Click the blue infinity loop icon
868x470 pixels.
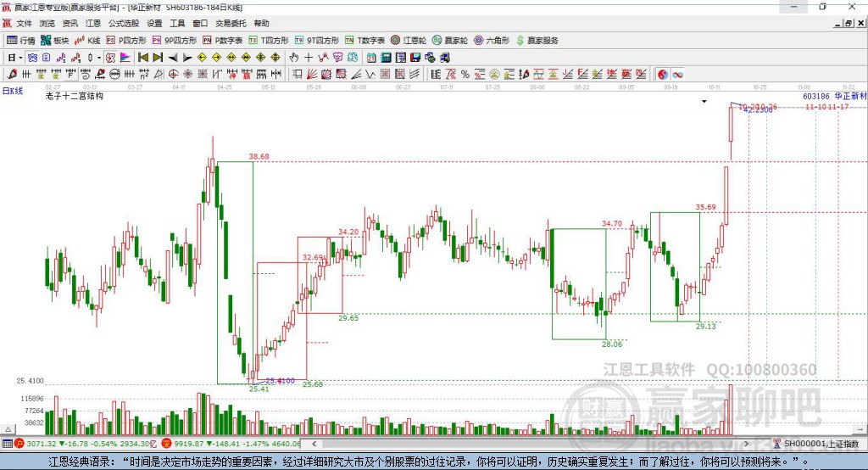677,75
